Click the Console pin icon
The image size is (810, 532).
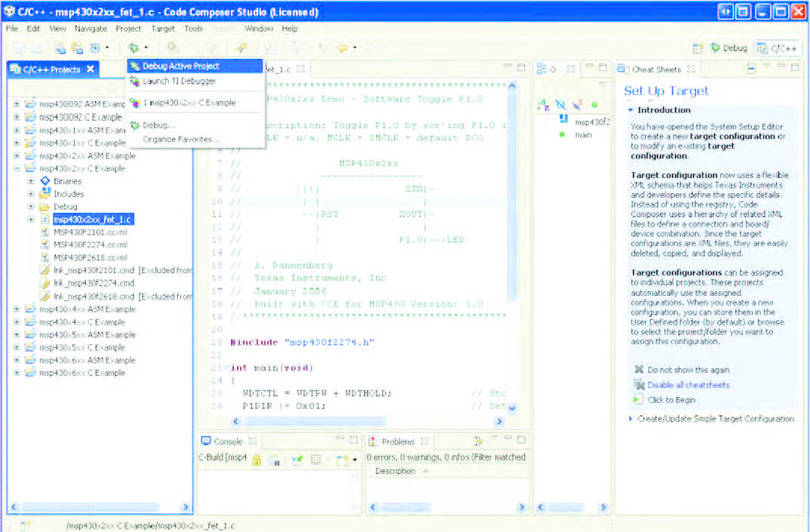click(297, 460)
